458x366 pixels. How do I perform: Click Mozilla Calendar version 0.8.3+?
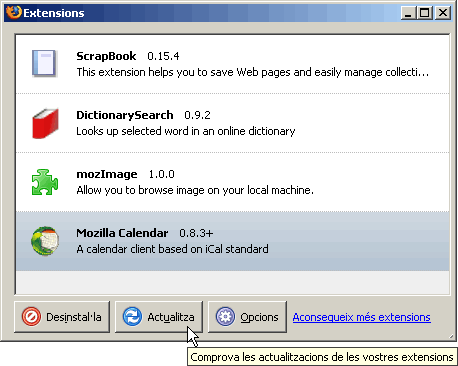coord(196,233)
